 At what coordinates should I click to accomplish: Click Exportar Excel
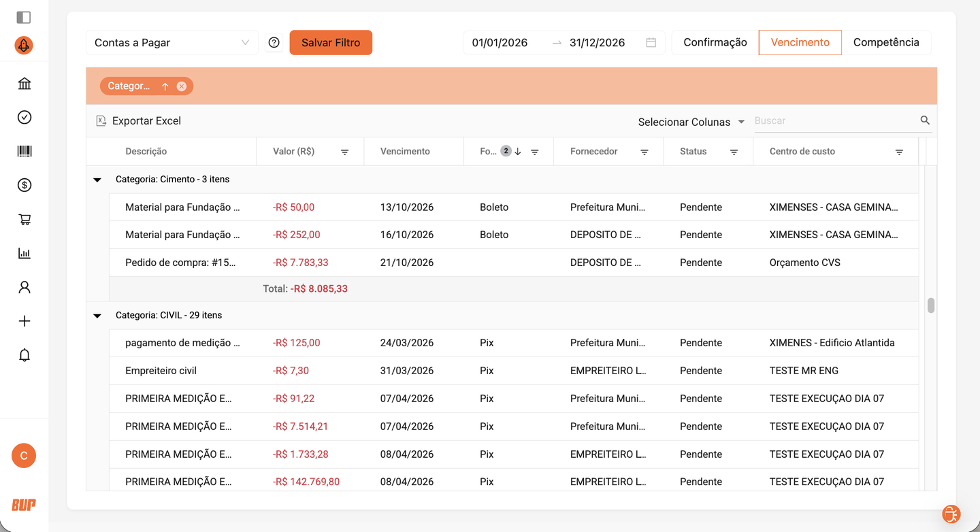[139, 120]
